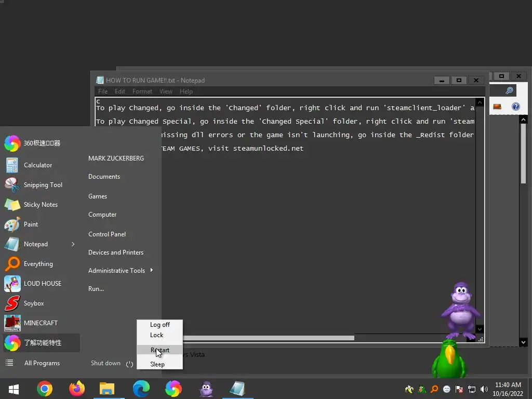The image size is (532, 399).
Task: Click the BonziBuddy purple gorilla taskbar icon
Action: [x=206, y=389]
